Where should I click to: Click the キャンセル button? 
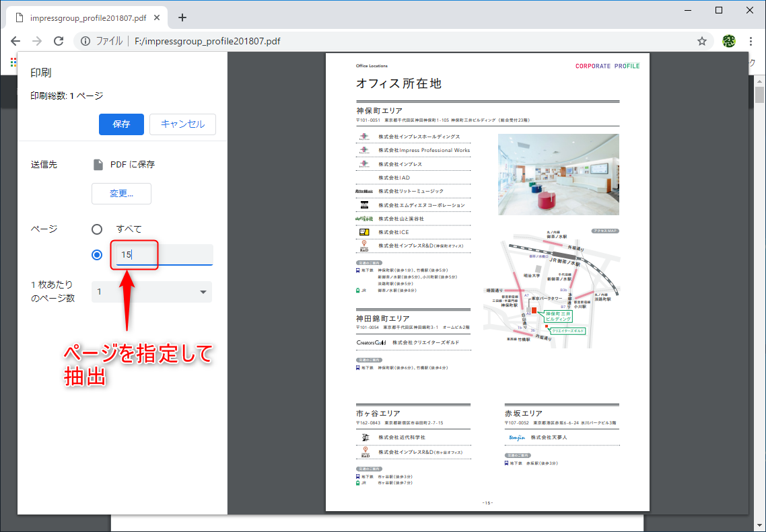pyautogui.click(x=182, y=124)
